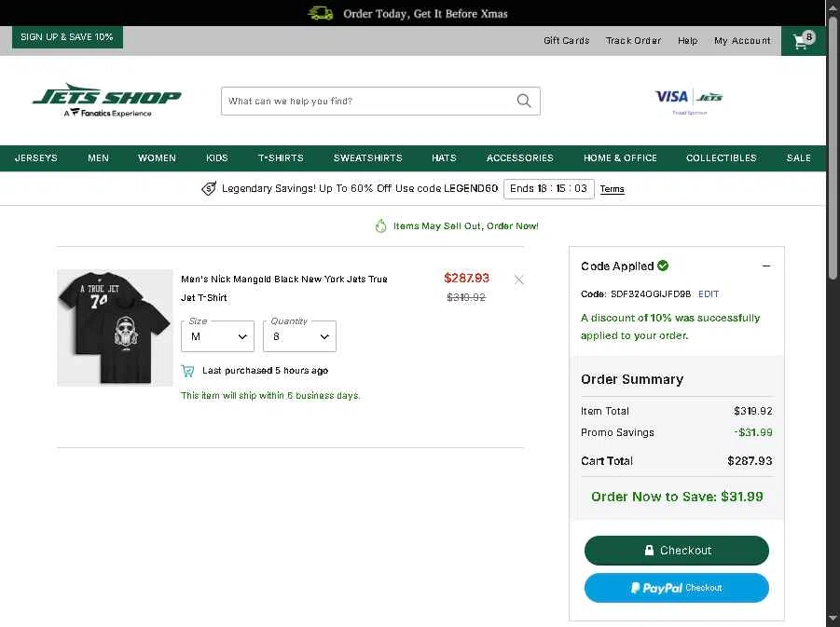Open the T-Shirts menu
The image size is (840, 627).
coord(281,158)
